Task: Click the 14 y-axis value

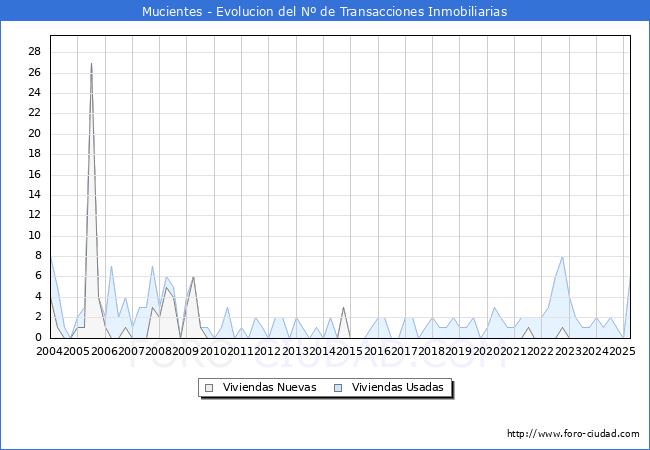Action: (35, 195)
